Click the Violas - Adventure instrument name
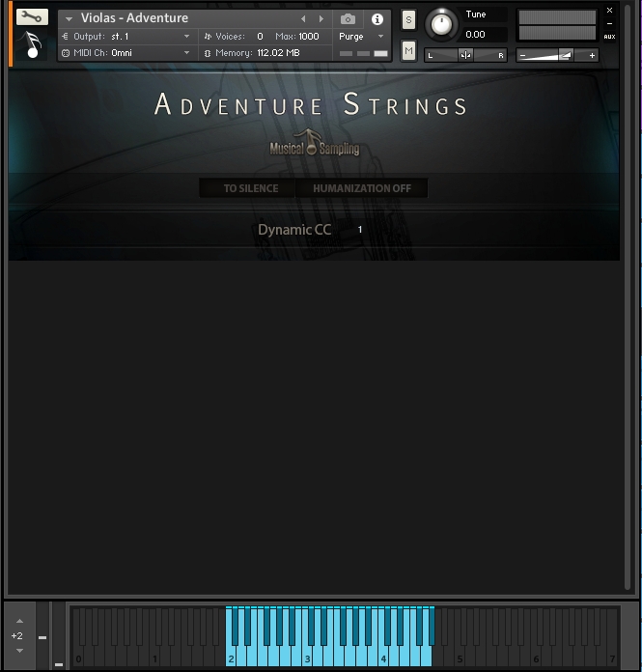This screenshot has width=642, height=672. (x=134, y=18)
